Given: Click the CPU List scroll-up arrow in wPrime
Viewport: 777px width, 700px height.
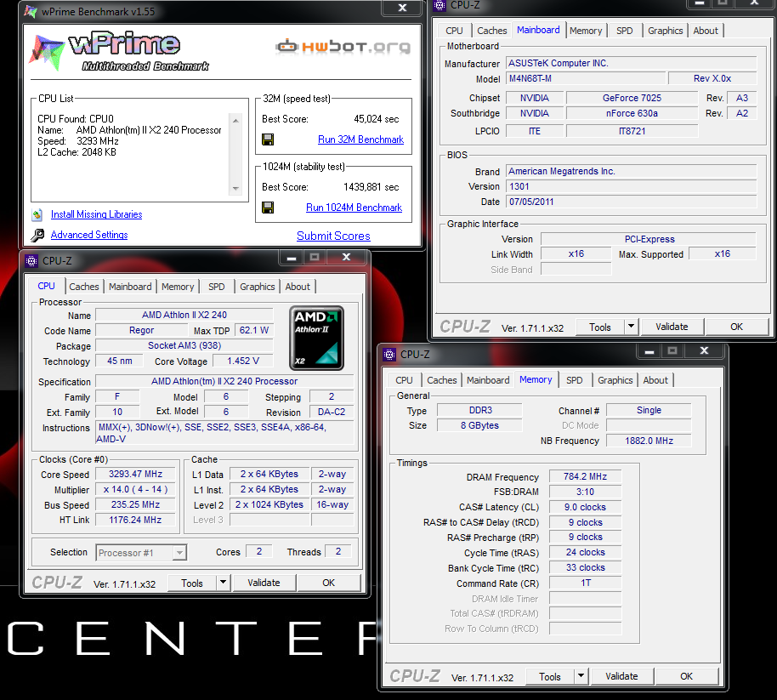Looking at the screenshot, I should pos(235,121).
